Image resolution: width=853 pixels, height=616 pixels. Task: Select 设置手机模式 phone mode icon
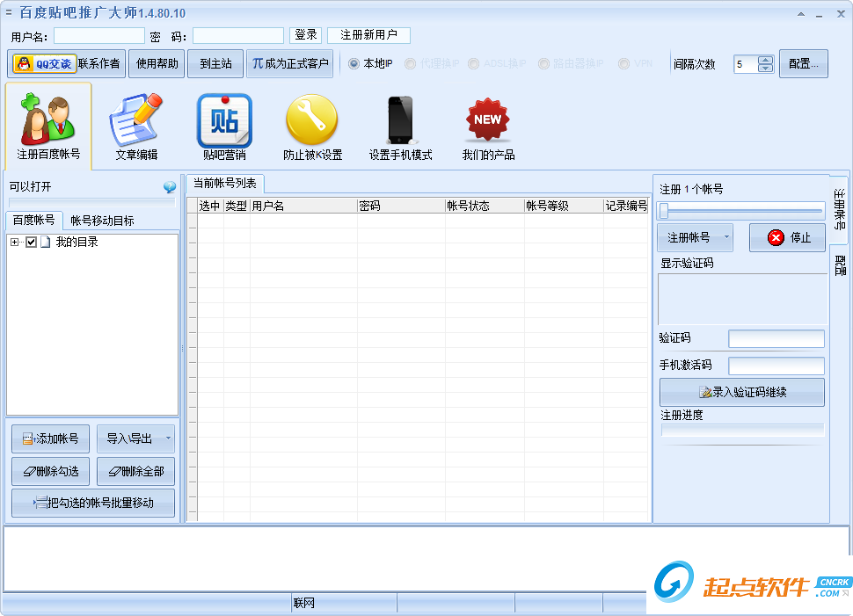pos(398,123)
